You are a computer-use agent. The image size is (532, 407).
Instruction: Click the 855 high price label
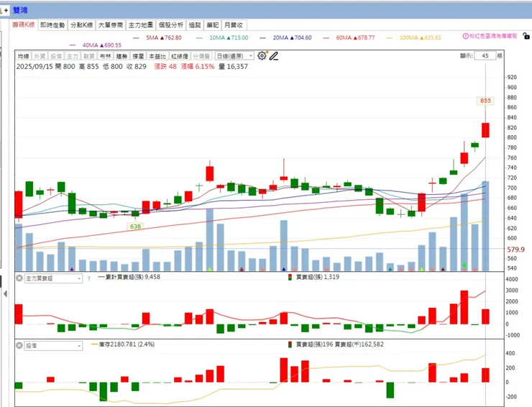tap(485, 101)
